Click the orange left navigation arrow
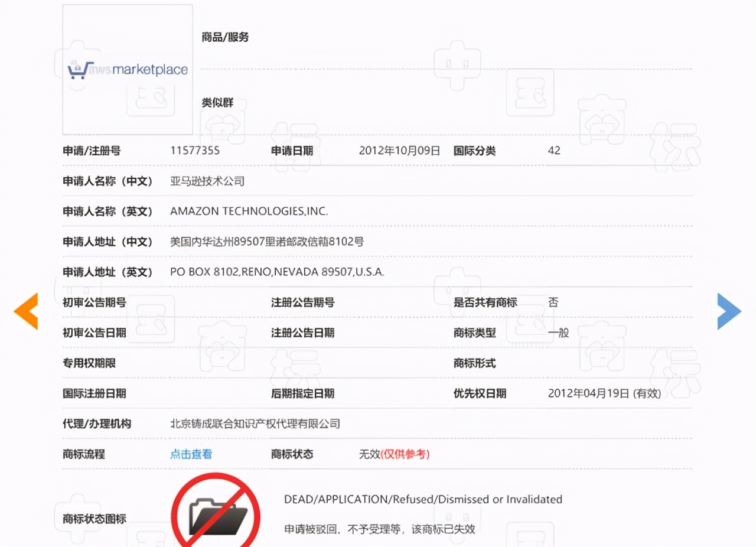 click(26, 311)
